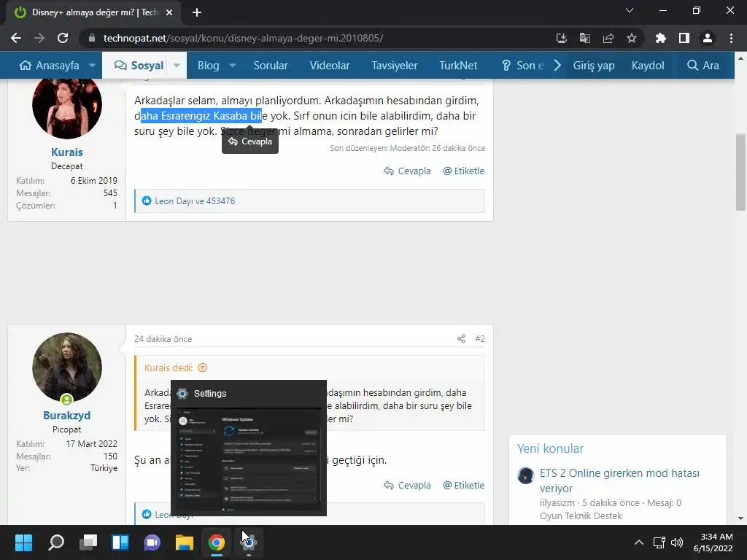Translate this page via translate icon
The height and width of the screenshot is (560, 747).
pos(584,38)
